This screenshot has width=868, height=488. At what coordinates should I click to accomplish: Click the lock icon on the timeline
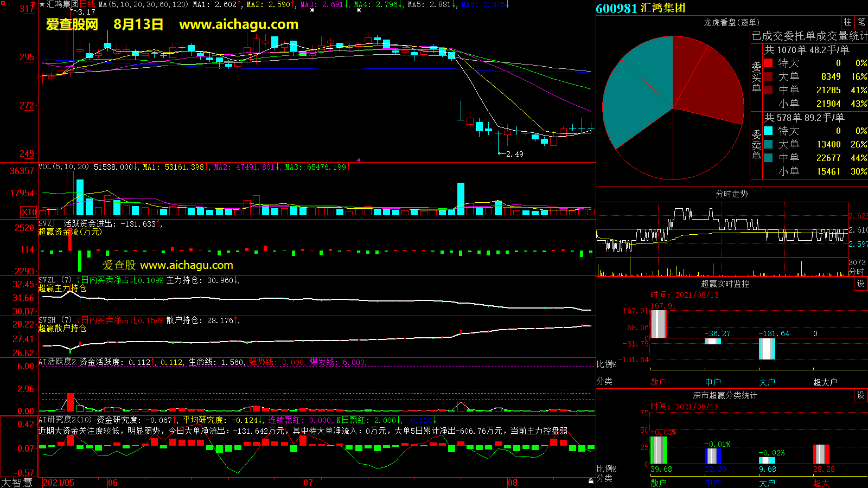click(591, 481)
